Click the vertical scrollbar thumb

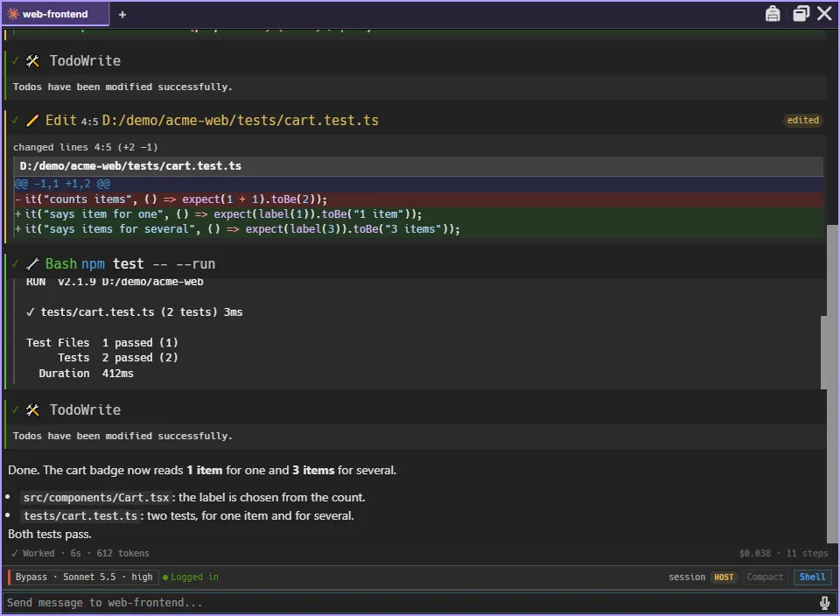point(832,383)
